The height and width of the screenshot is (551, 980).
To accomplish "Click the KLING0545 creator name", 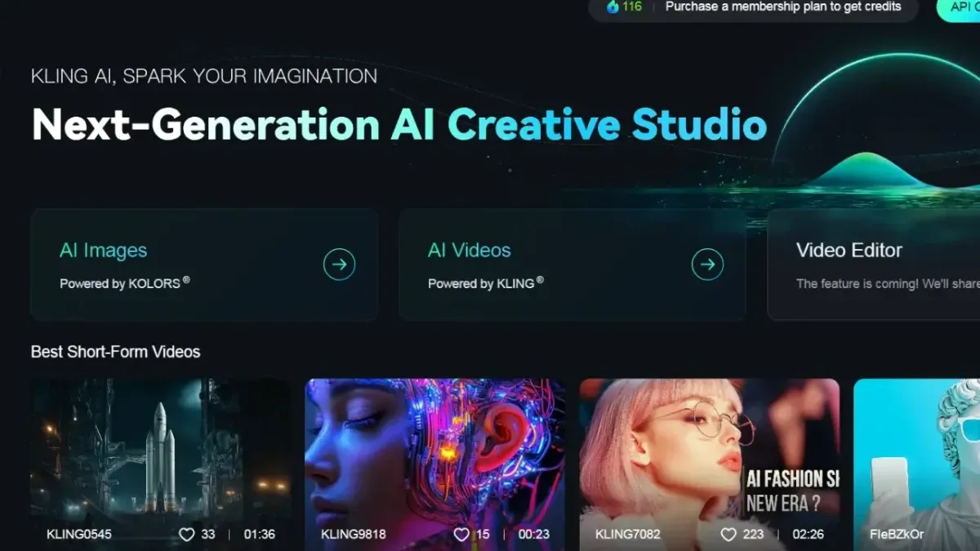I will pyautogui.click(x=79, y=535).
